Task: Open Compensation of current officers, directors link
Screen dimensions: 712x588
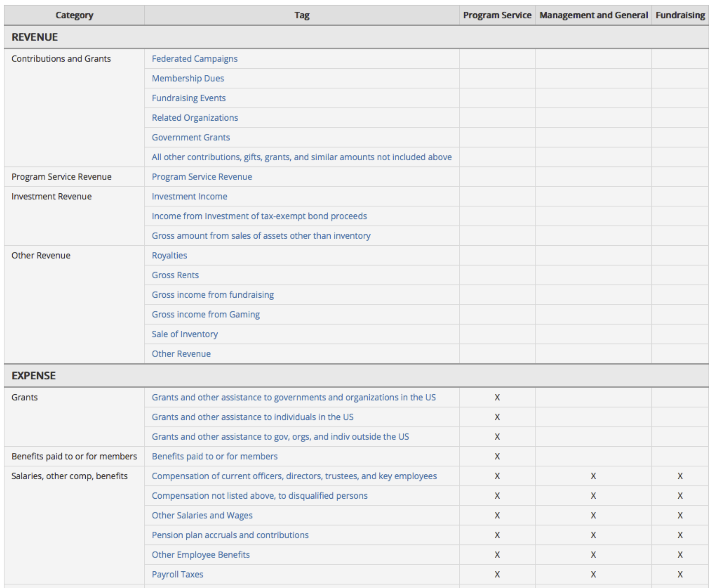Action: [x=294, y=476]
